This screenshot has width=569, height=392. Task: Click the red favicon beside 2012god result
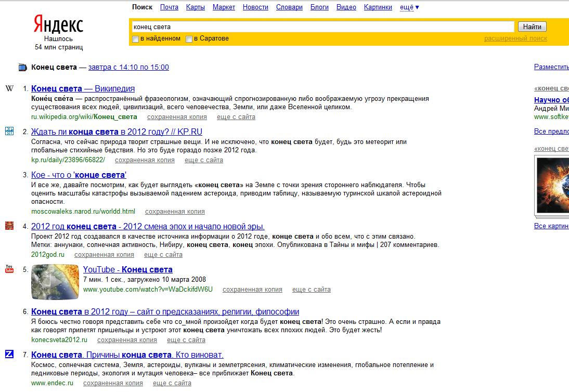click(x=9, y=226)
